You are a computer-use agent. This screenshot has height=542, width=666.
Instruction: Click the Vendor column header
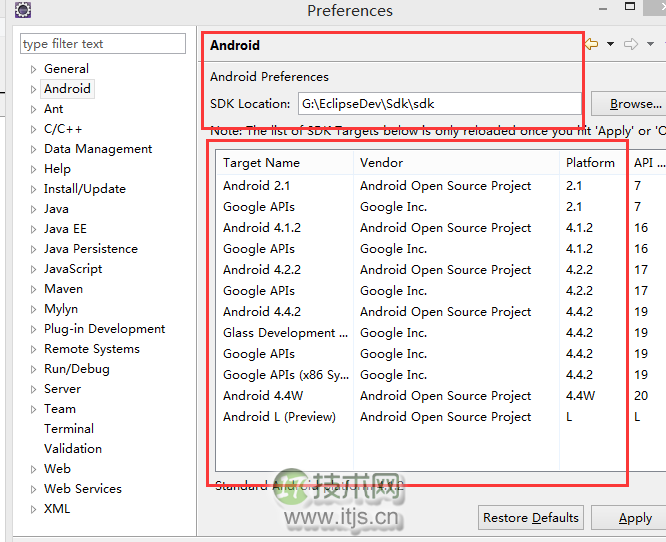point(456,163)
